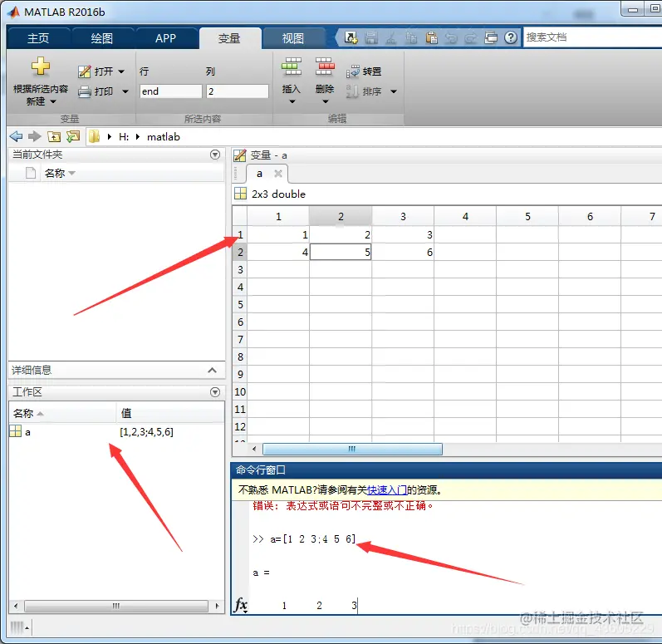Click the Redo arrow icon
The height and width of the screenshot is (644, 662).
[470, 38]
